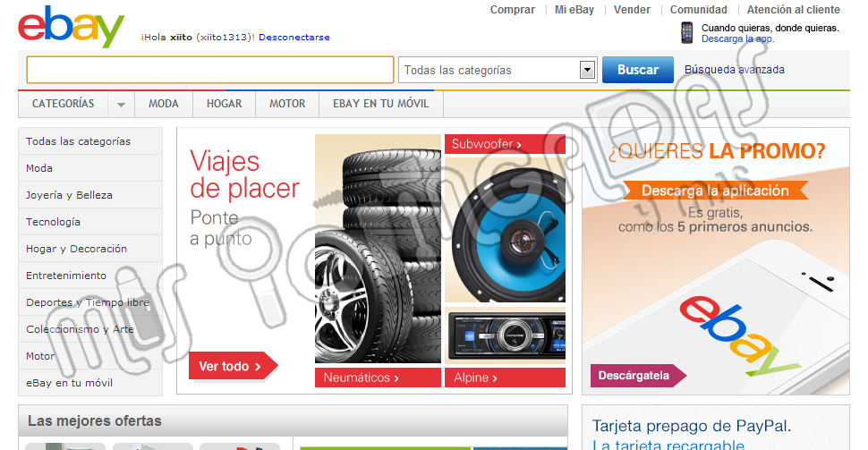Open the Vender menu
The width and height of the screenshot is (868, 450).
(632, 10)
